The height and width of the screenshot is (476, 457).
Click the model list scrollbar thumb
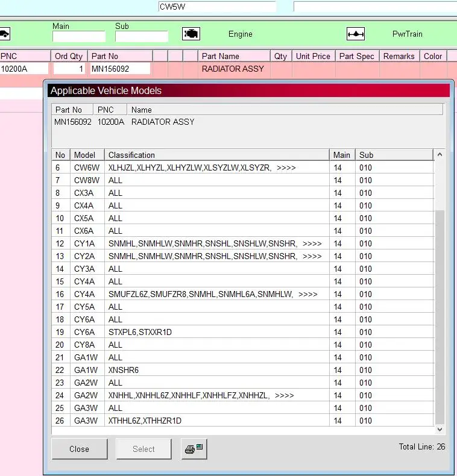point(440,317)
